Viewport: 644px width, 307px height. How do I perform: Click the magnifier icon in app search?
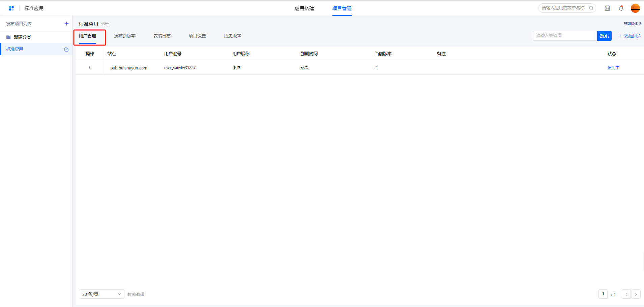(x=591, y=8)
